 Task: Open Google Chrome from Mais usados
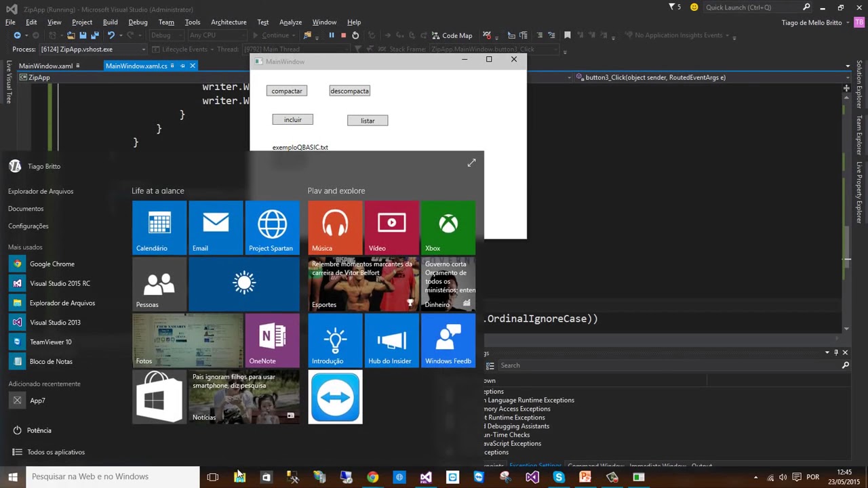point(52,264)
